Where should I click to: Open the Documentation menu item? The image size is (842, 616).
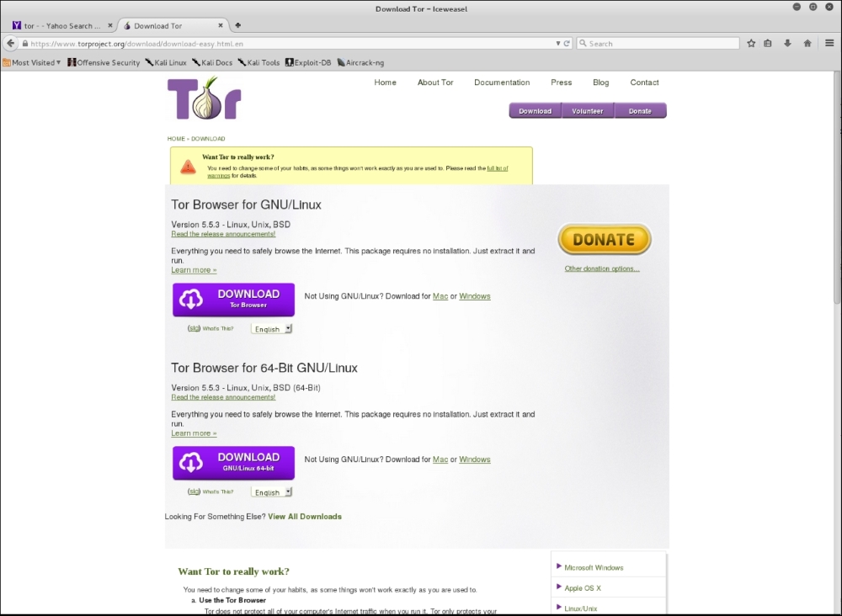[x=502, y=82]
